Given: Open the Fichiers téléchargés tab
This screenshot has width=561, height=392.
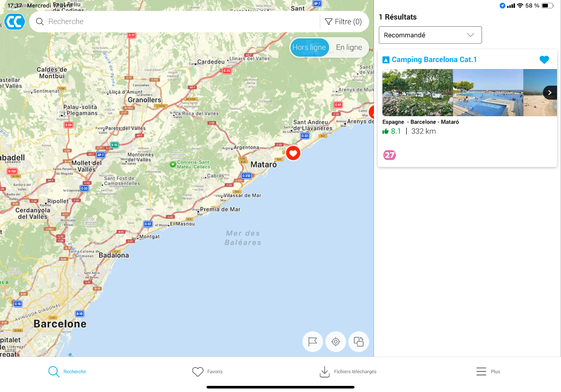Looking at the screenshot, I should pyautogui.click(x=348, y=372).
